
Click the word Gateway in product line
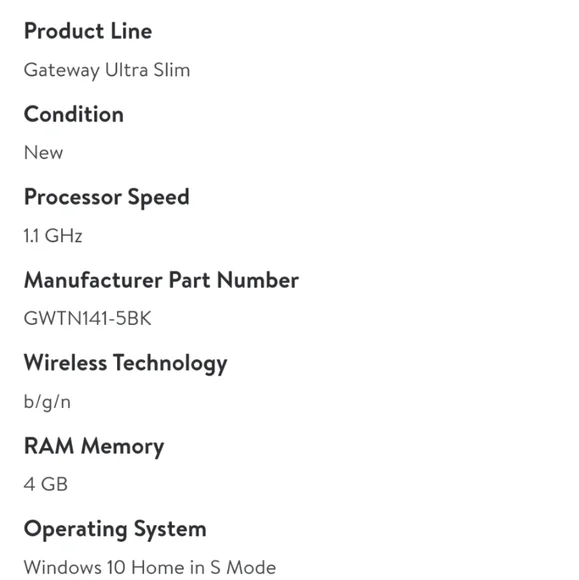coord(62,70)
